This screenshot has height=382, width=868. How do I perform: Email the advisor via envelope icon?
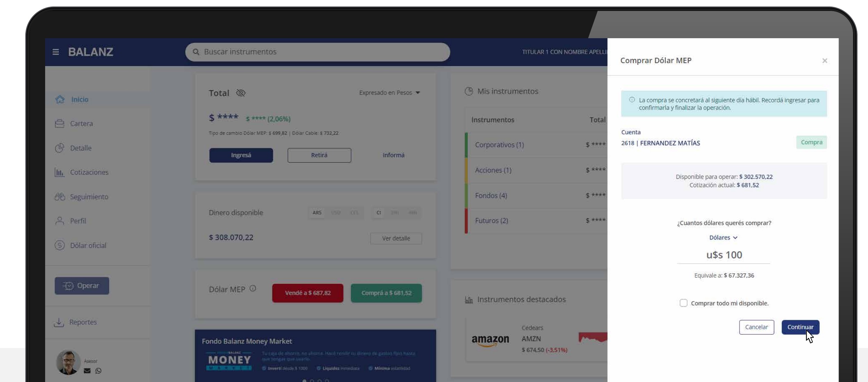(87, 371)
